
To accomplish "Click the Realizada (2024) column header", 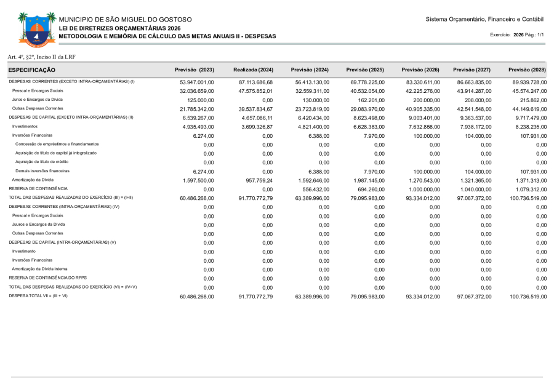I will (253, 70).
